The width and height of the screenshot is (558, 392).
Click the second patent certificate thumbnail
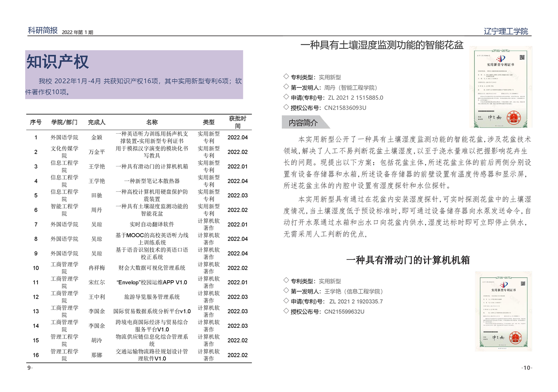tap(503, 311)
